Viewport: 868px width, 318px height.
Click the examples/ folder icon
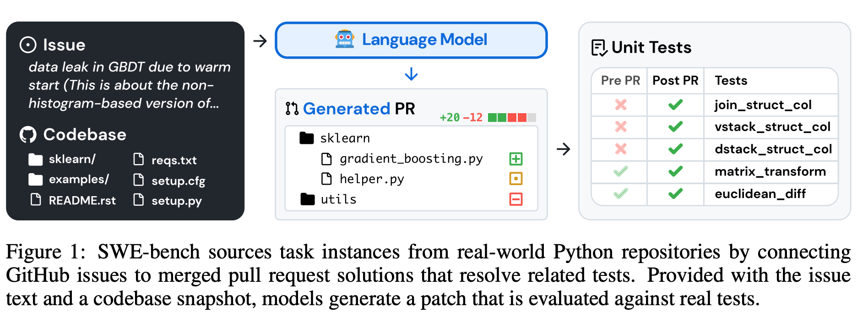click(35, 179)
